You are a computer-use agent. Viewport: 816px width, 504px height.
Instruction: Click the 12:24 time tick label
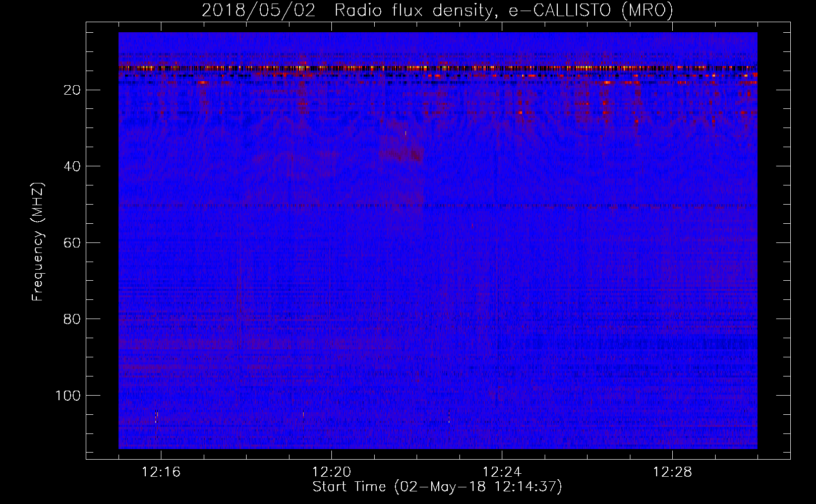[x=502, y=472]
